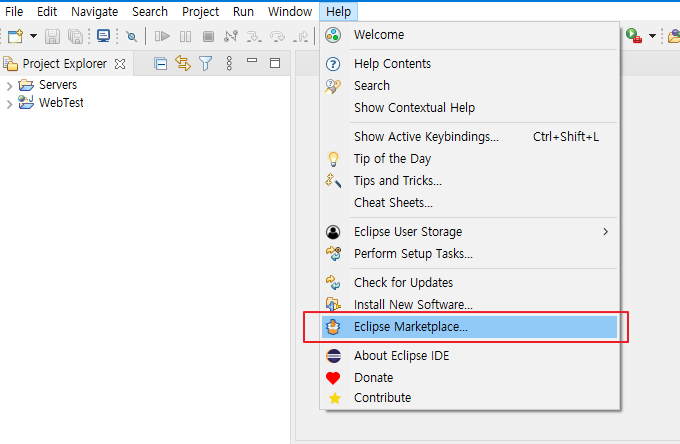
Task: Open Project Explorer filter icon
Action: point(206,64)
